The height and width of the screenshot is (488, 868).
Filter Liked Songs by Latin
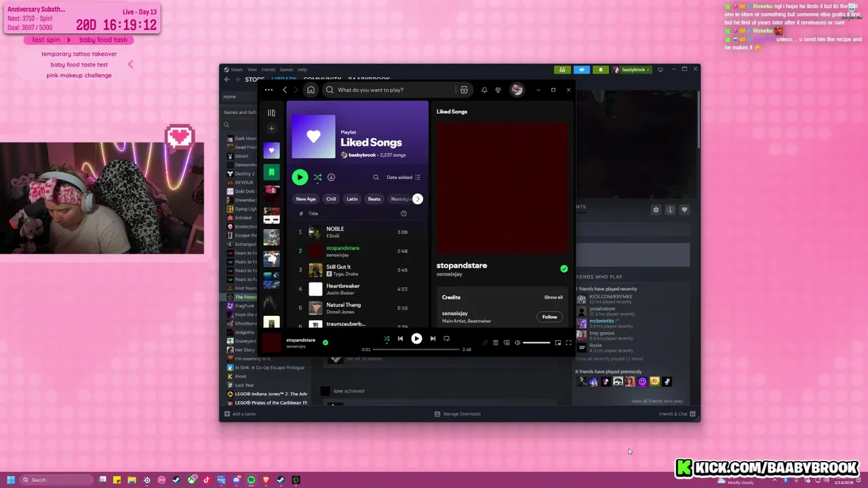352,199
